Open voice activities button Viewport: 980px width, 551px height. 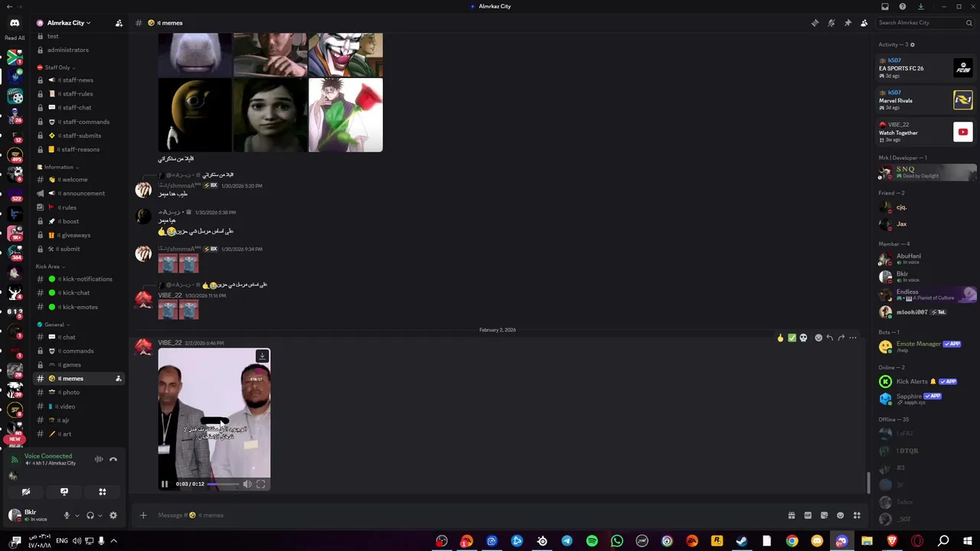pyautogui.click(x=103, y=492)
